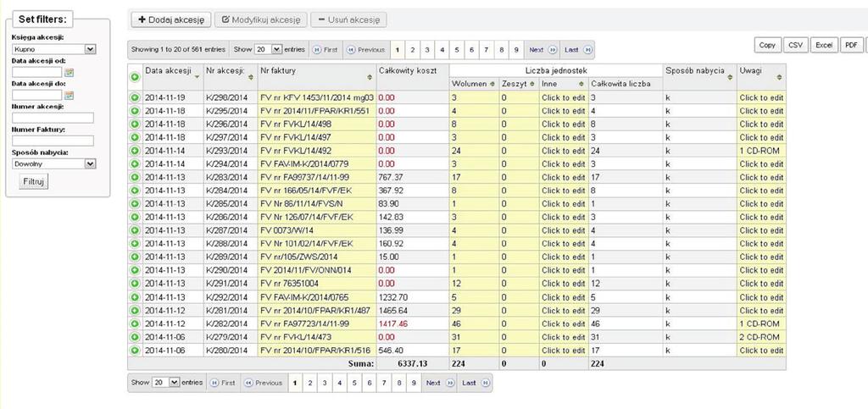This screenshot has height=409, width=868.
Task: Open the Księga akcesji dropdown set to Kupno
Action: pyautogui.click(x=53, y=49)
